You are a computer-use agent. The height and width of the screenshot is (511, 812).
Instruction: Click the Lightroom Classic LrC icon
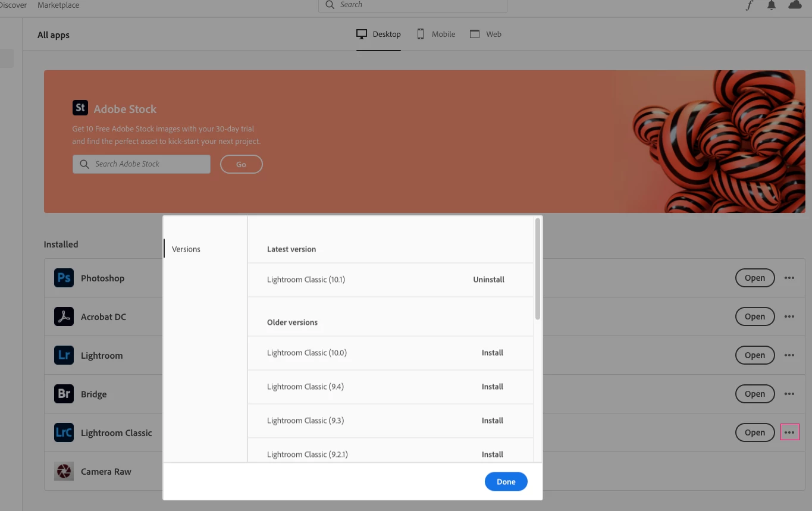pos(64,432)
